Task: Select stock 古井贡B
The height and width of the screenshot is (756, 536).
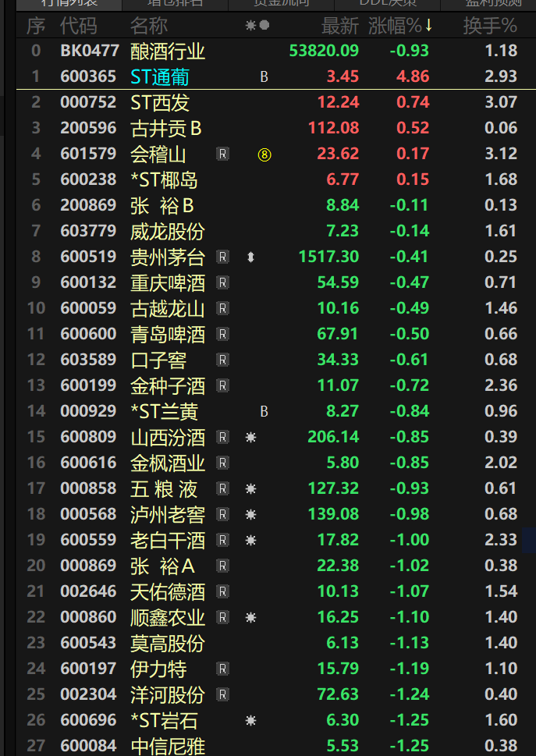Action: (x=166, y=128)
